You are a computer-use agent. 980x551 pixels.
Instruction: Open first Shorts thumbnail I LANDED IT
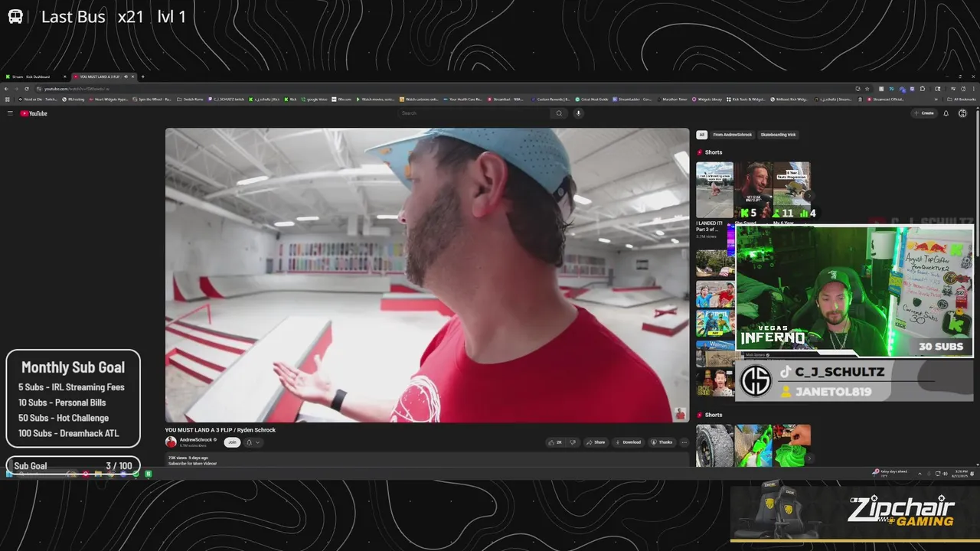714,190
